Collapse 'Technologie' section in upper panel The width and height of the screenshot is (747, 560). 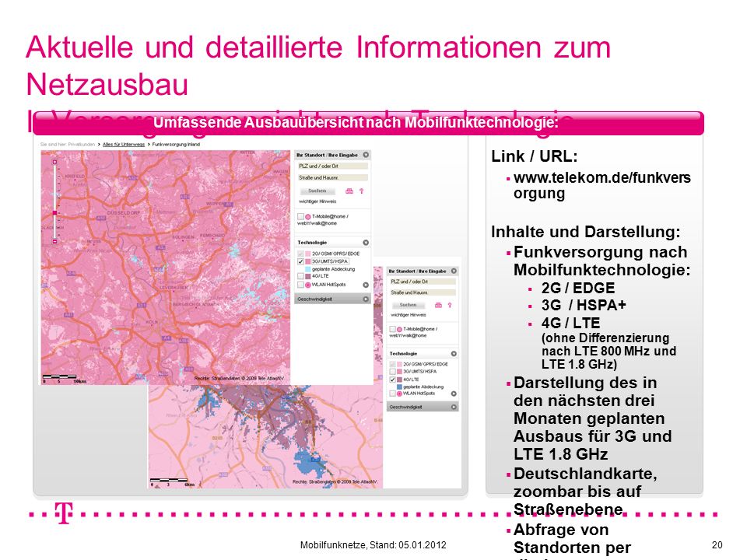(366, 243)
